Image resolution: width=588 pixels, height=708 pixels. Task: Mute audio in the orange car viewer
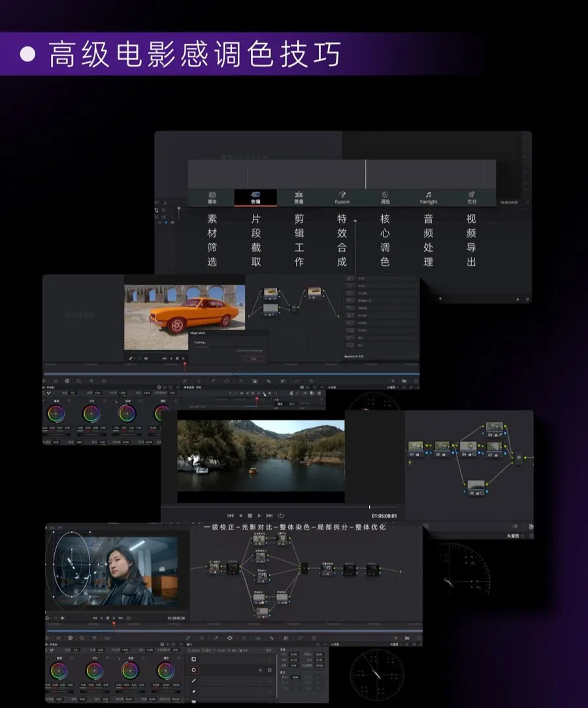(146, 358)
